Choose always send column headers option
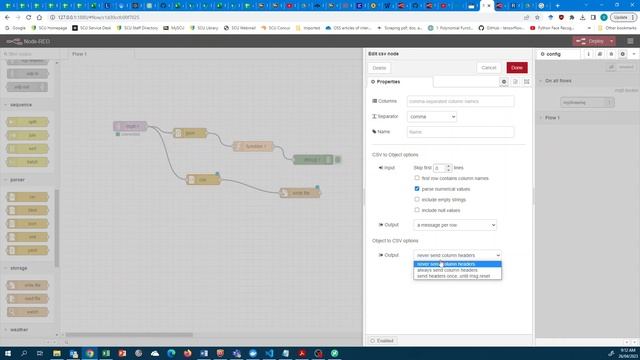Screen dimensions: 640x360 (457, 270)
